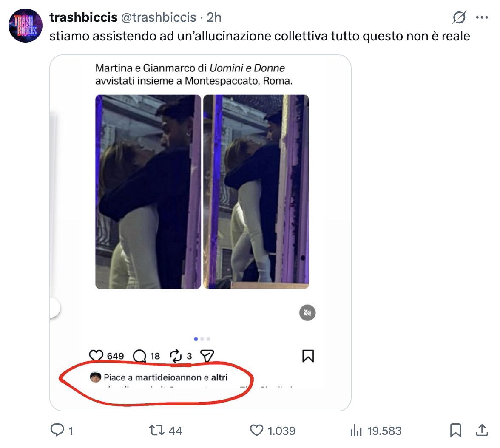The image size is (500, 448).
Task: Click the paper-plane send icon in screenshot
Action: pyautogui.click(x=207, y=356)
